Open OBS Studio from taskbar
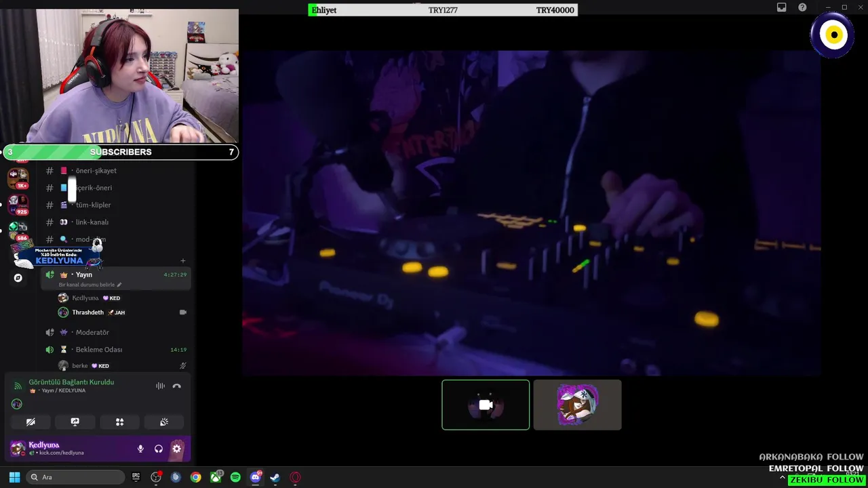Screen dimensions: 868x488 click(156, 477)
